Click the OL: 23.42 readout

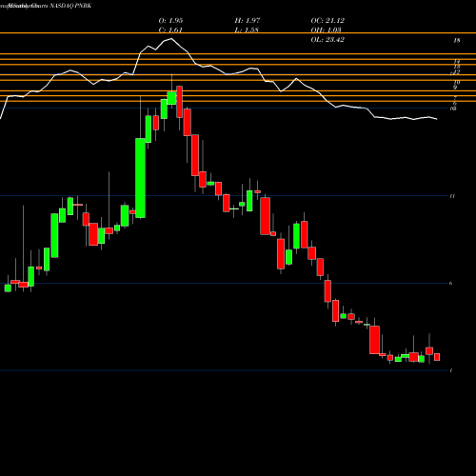tap(327, 40)
